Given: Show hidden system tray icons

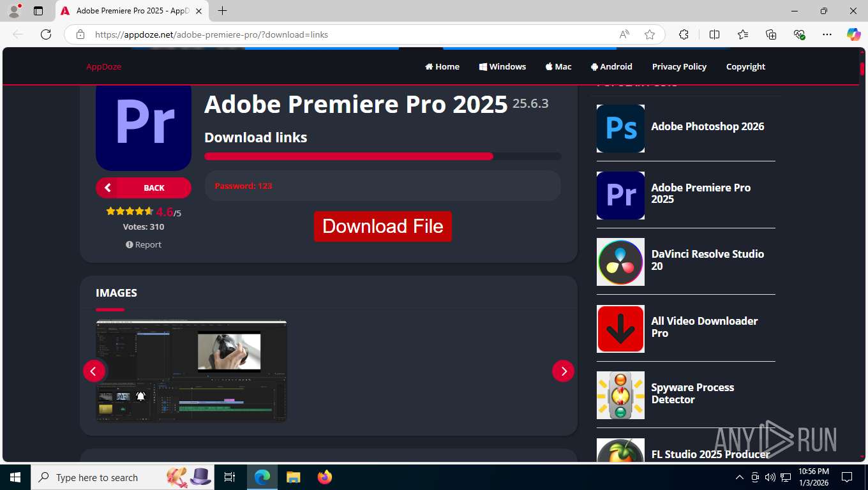Looking at the screenshot, I should pos(740,477).
